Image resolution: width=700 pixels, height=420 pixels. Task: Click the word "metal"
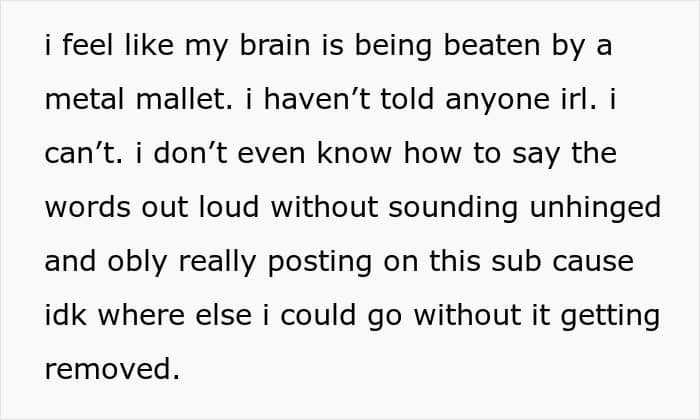[x=84, y=99]
